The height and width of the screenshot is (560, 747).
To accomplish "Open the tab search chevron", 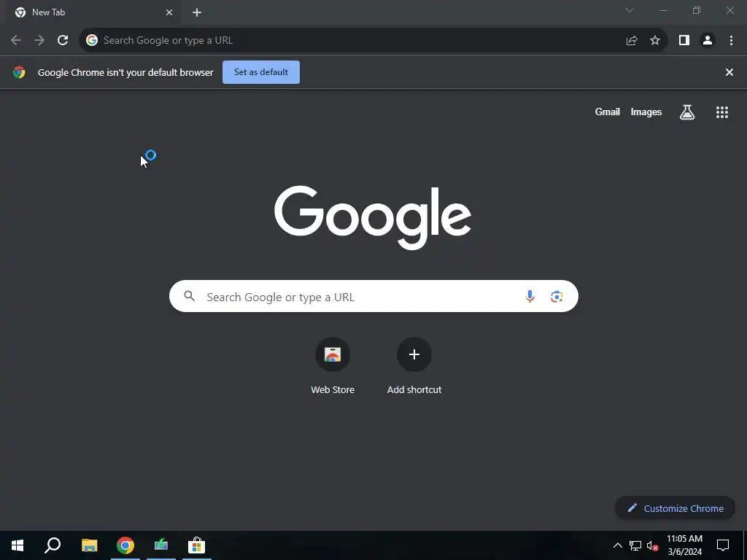I will (x=630, y=10).
